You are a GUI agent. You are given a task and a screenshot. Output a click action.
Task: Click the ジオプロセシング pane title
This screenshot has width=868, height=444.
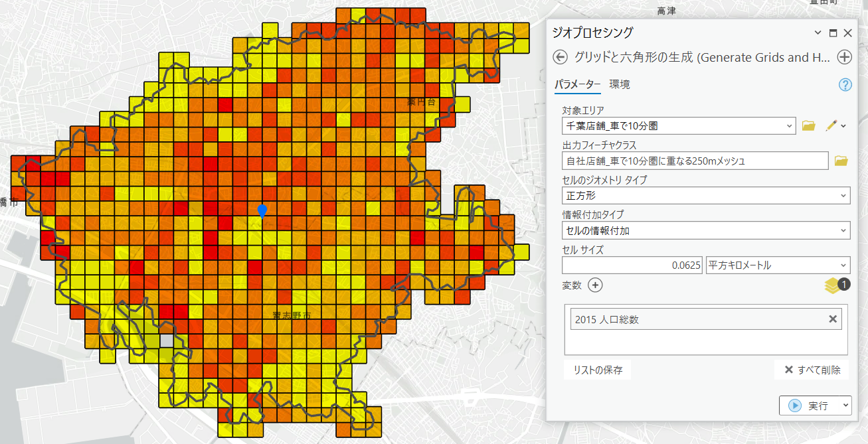pos(594,33)
